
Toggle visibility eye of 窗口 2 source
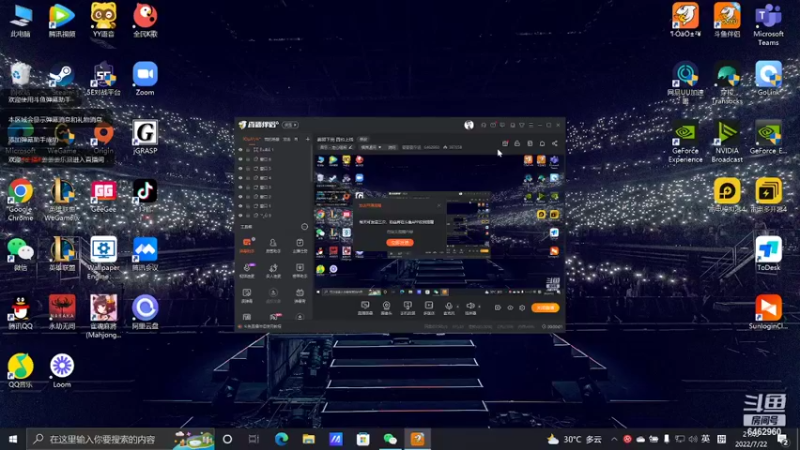coord(240,197)
